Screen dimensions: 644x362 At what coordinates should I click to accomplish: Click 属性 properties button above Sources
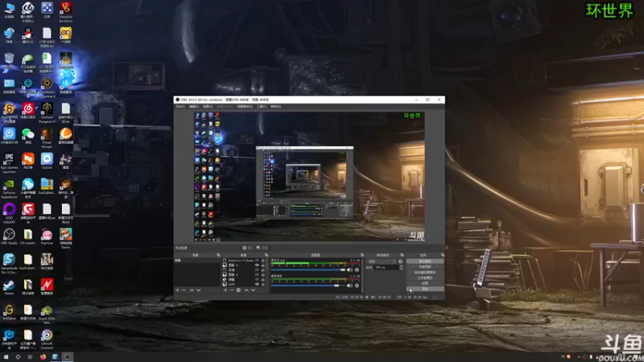(248, 248)
